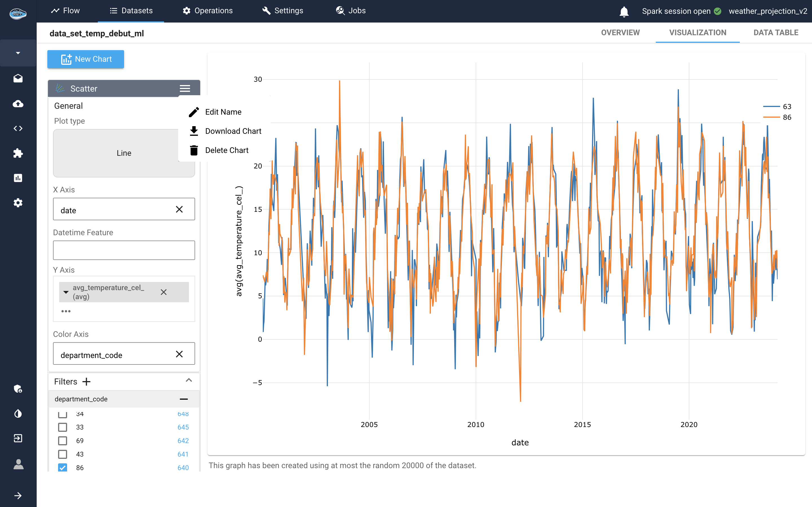Expand avg_temperature_cel_ aggregation dropdown arrow
This screenshot has height=507, width=812.
click(x=66, y=292)
